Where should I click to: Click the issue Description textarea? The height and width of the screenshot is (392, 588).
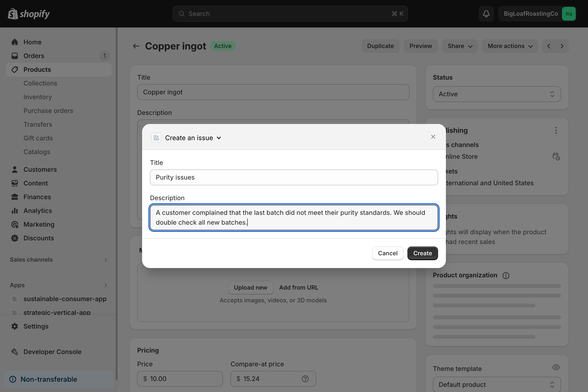point(294,218)
